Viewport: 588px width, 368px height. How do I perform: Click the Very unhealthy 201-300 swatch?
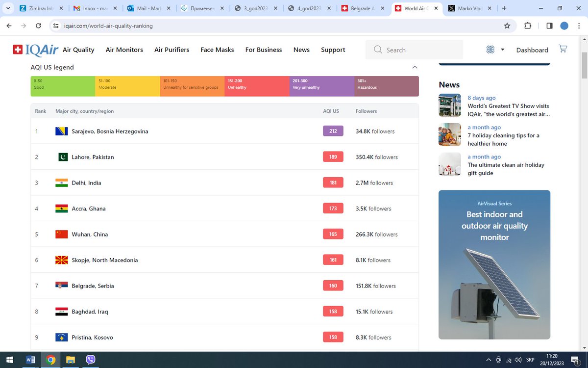(322, 86)
